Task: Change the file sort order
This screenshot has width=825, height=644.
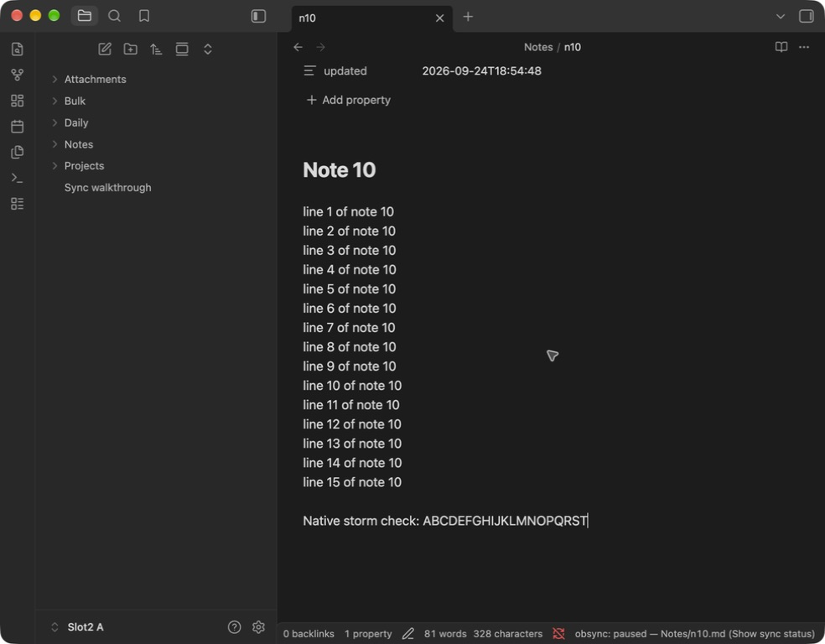Action: (156, 49)
